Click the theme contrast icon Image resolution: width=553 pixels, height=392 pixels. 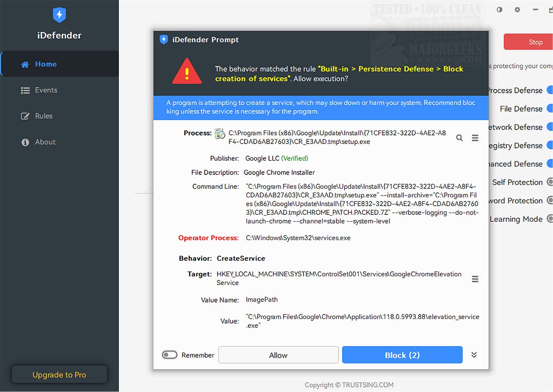tap(499, 10)
